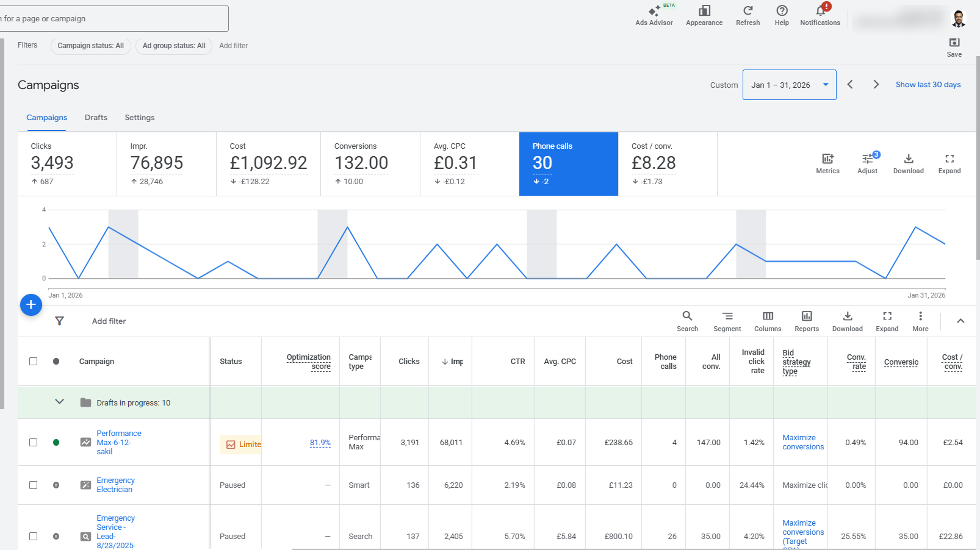Switch to the Campaigns tab
The image size is (980, 550).
[x=47, y=118]
